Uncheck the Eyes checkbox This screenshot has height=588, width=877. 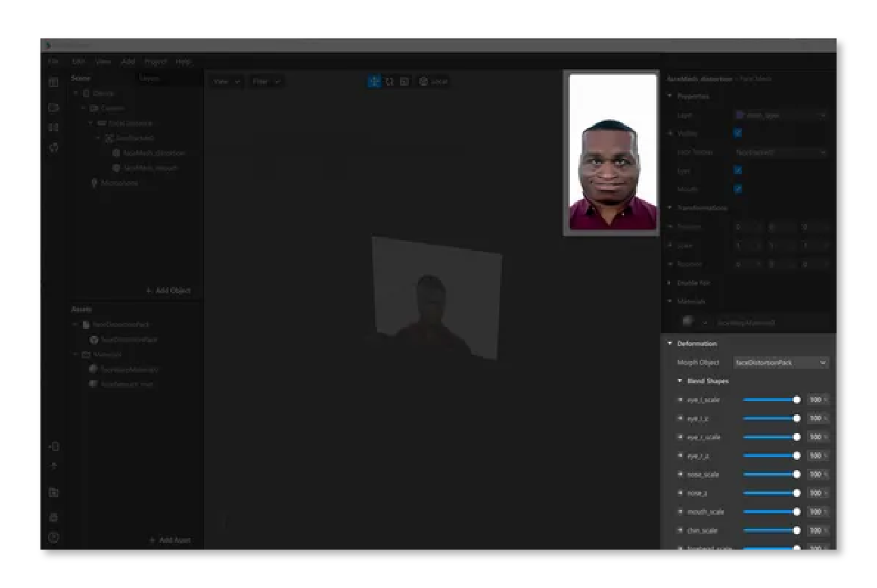click(x=738, y=171)
